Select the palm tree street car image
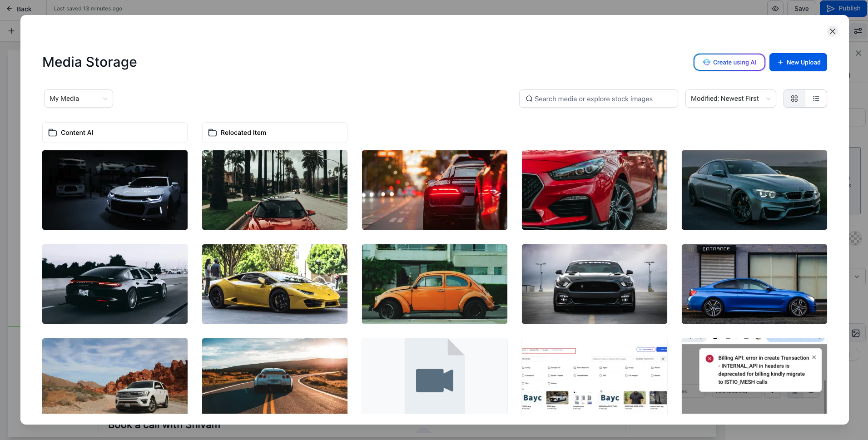The width and height of the screenshot is (868, 440). (275, 190)
